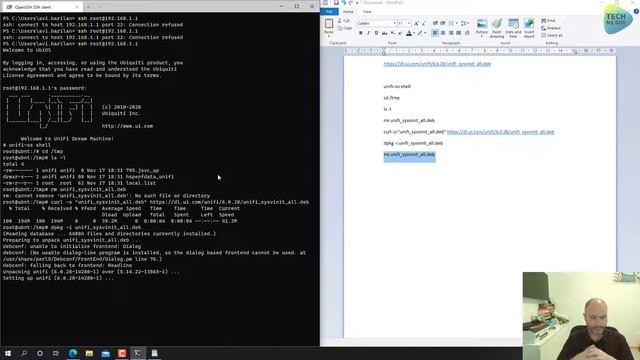Click Copy in WordPad Clipboard group
This screenshot has height=360, width=640.
point(345,28)
